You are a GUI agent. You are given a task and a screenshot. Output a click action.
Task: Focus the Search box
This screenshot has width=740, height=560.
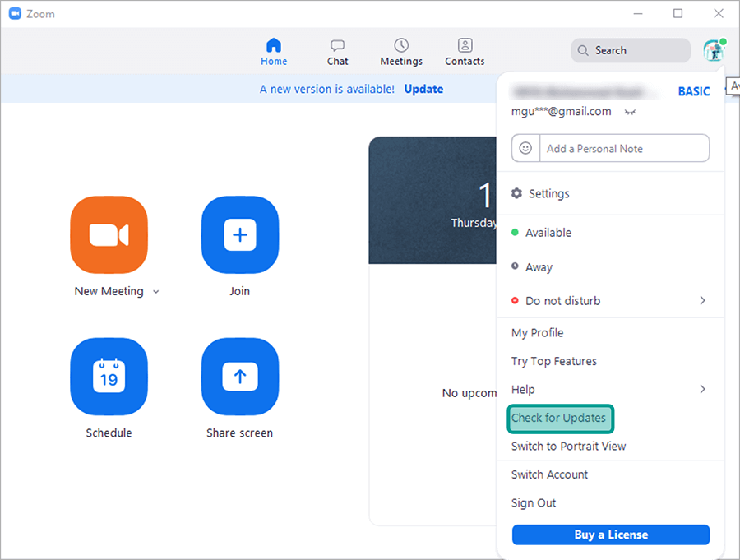[631, 50]
